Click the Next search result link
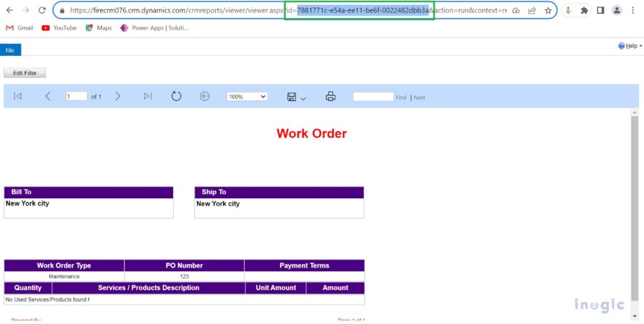Image resolution: width=644 pixels, height=324 pixels. point(419,98)
